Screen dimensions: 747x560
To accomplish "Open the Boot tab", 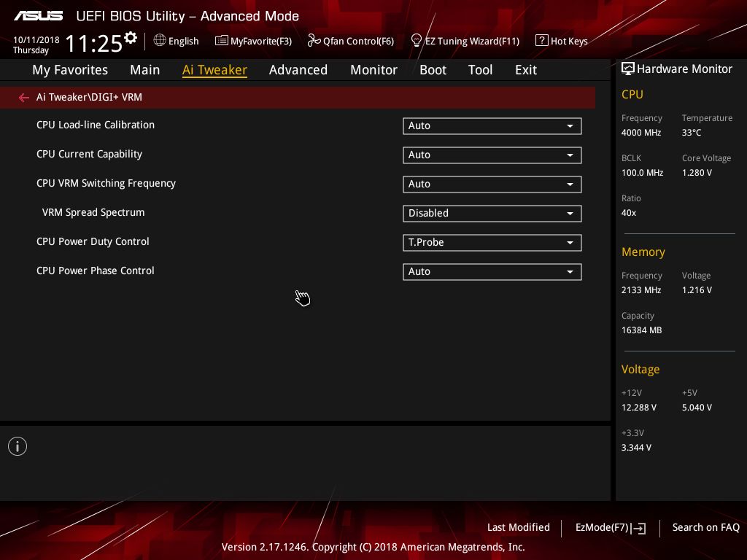I will [433, 70].
